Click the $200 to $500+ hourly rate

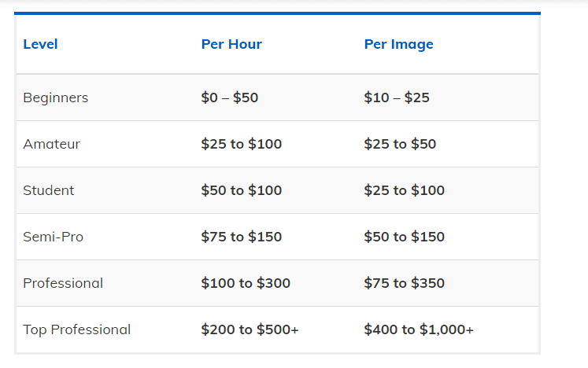coord(250,329)
